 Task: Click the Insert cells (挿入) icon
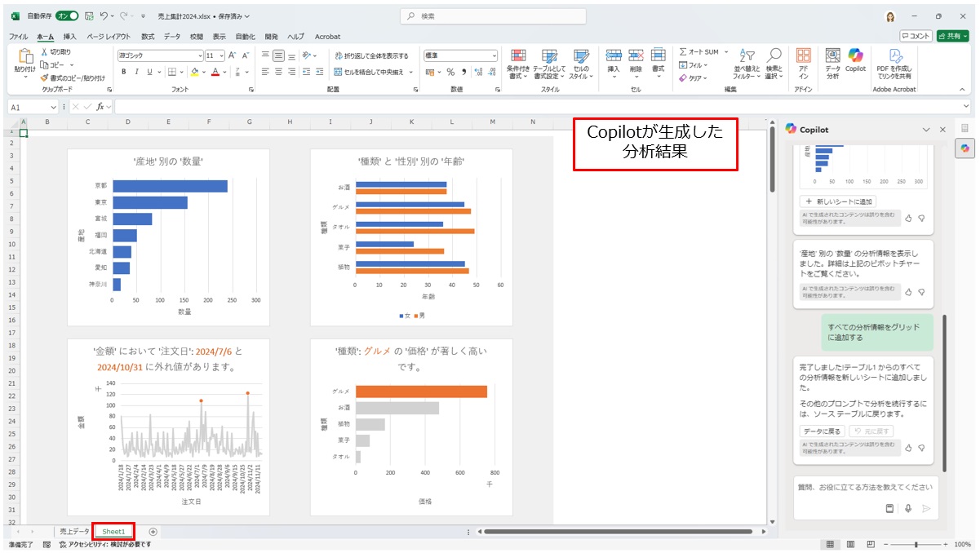614,55
